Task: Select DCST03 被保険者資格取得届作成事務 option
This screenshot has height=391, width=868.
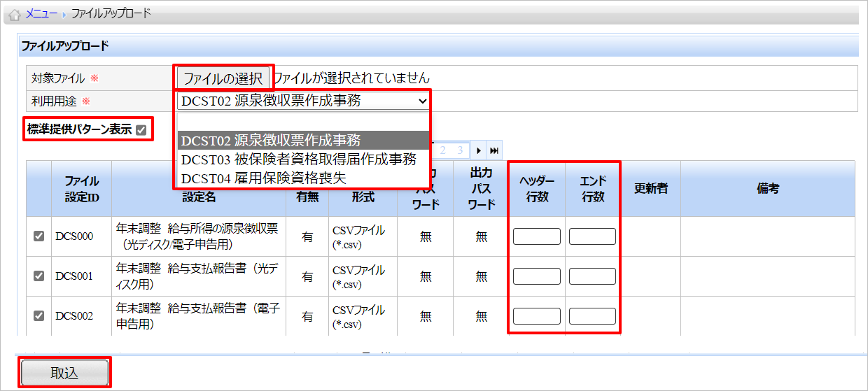Action: (x=303, y=159)
